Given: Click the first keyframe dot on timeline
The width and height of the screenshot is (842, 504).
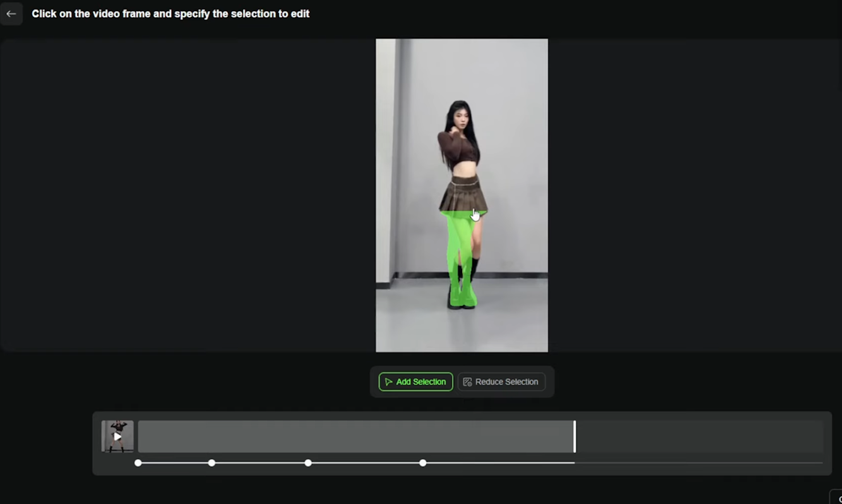Looking at the screenshot, I should pos(138,463).
